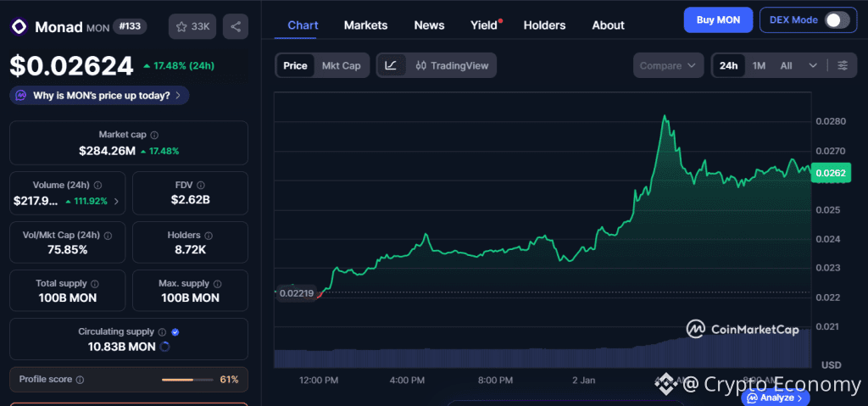
Task: Click the 61% profile score value
Action: coord(229,380)
